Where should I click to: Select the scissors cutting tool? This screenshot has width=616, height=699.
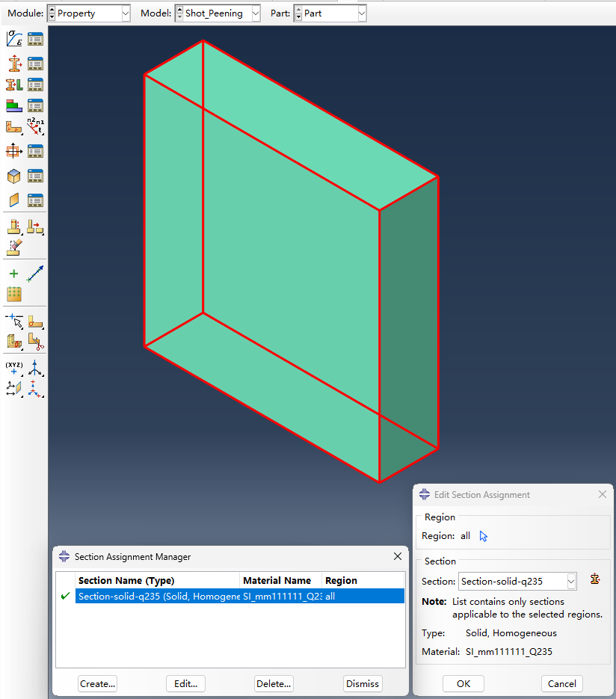35,342
